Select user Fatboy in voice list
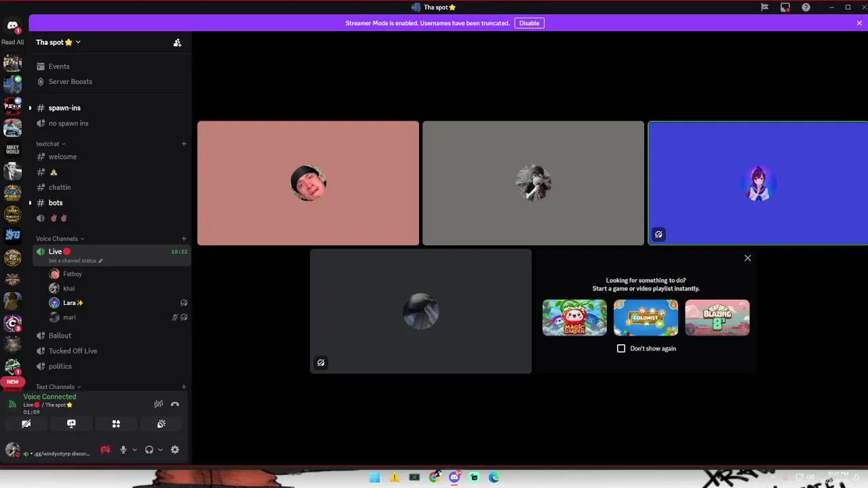The image size is (868, 488). coord(117,274)
